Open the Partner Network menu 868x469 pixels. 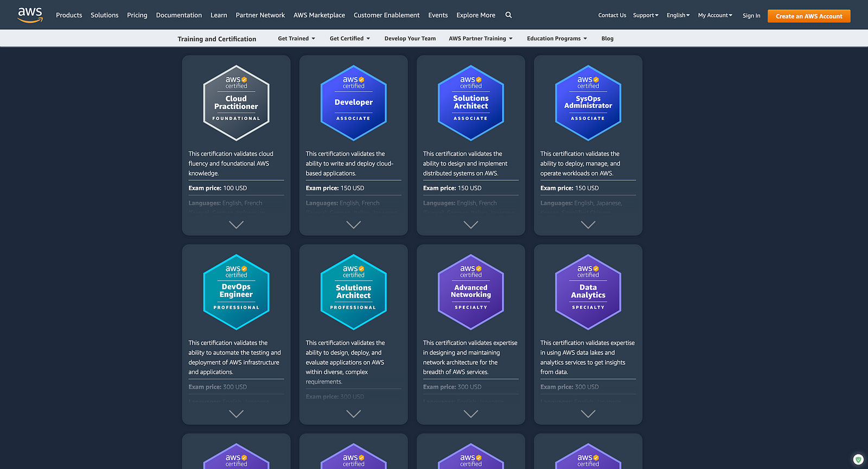tap(260, 15)
